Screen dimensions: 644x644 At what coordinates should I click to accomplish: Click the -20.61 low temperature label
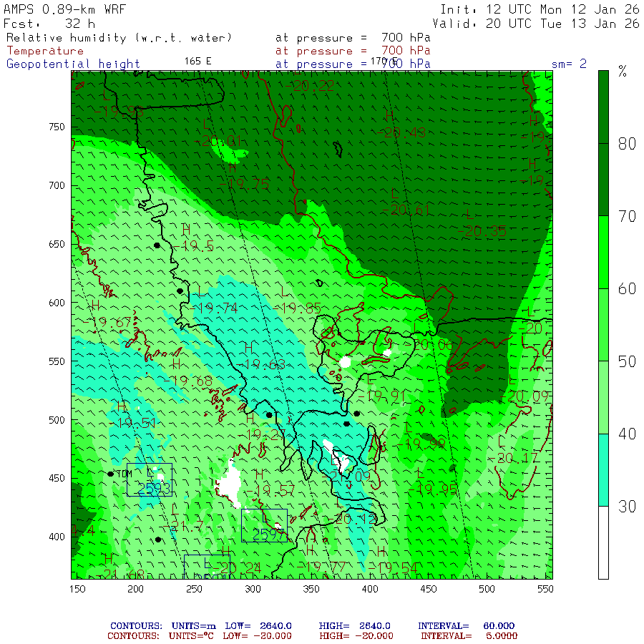[x=408, y=209]
